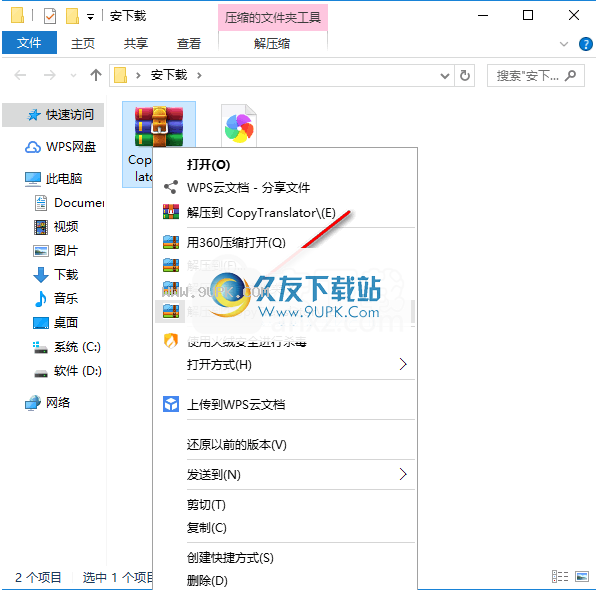Screen dimensions: 596x590
Task: Open the 查看 ribbon tab
Action: [189, 44]
